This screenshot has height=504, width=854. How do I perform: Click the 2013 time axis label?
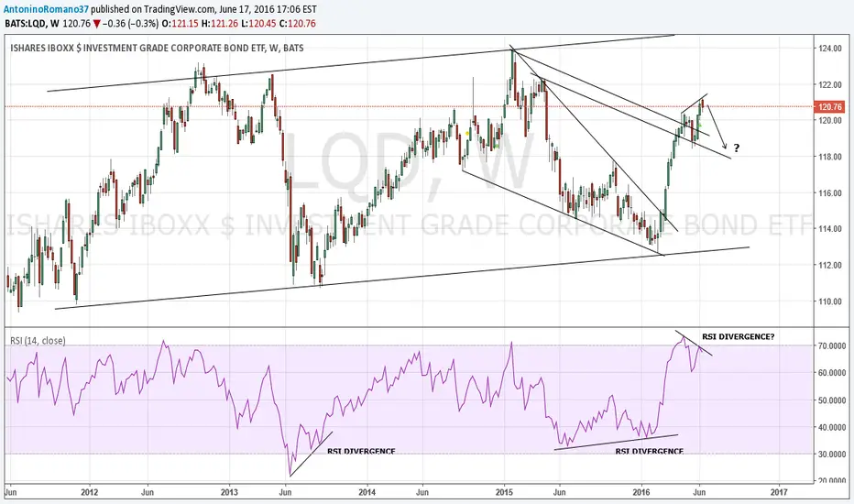pyautogui.click(x=229, y=492)
